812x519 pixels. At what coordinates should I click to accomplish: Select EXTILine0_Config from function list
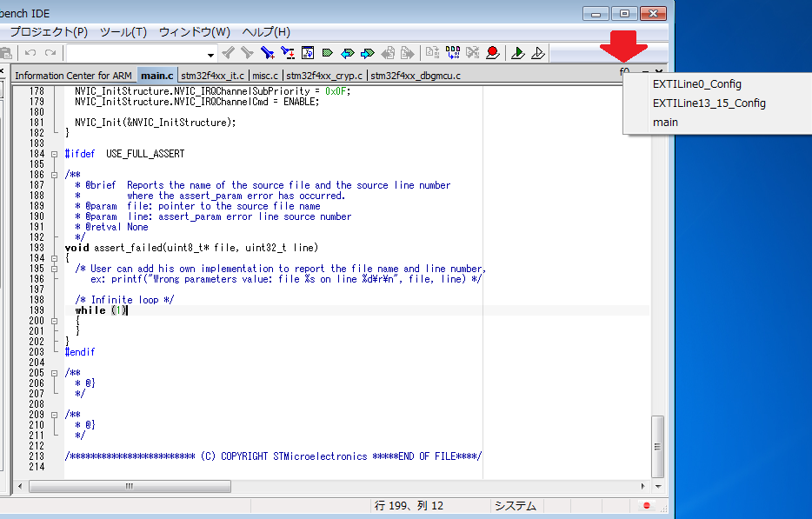point(696,84)
